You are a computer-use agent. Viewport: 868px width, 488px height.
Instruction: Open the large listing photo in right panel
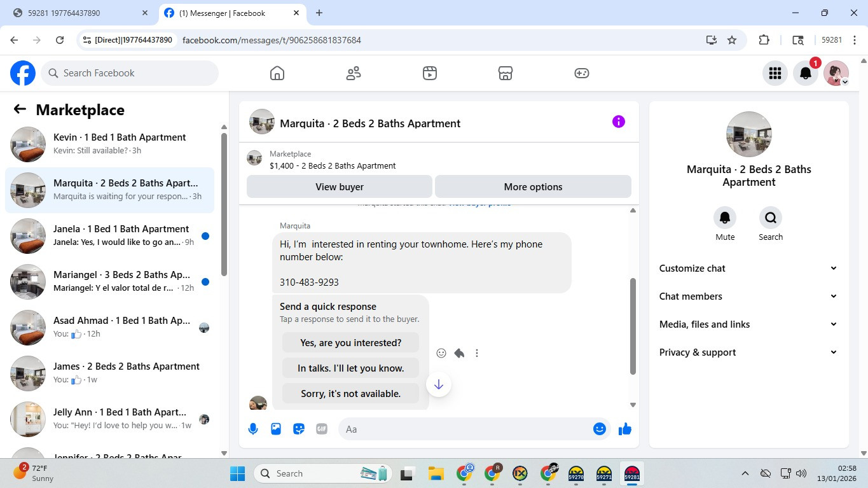pyautogui.click(x=749, y=134)
